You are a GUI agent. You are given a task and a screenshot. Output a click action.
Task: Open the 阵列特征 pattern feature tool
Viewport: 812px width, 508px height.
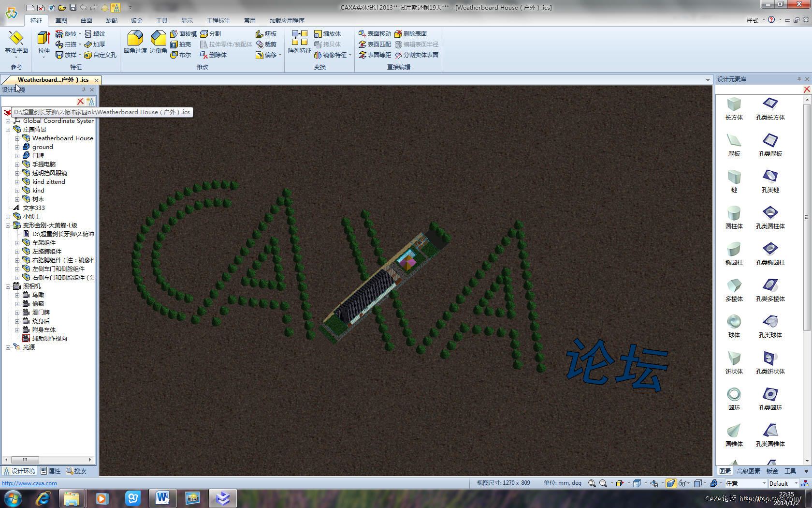(x=300, y=42)
